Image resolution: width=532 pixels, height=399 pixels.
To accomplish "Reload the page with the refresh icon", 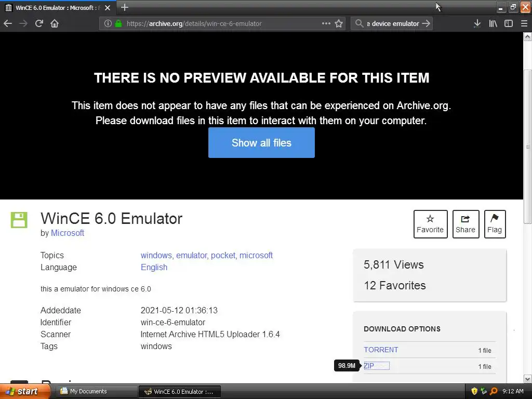I will (39, 23).
